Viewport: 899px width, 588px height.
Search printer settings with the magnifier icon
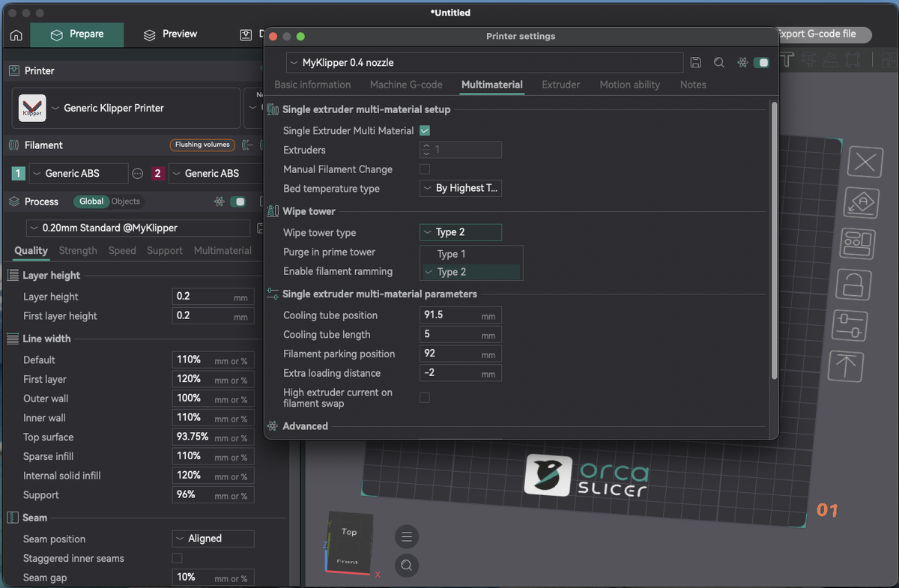[719, 63]
